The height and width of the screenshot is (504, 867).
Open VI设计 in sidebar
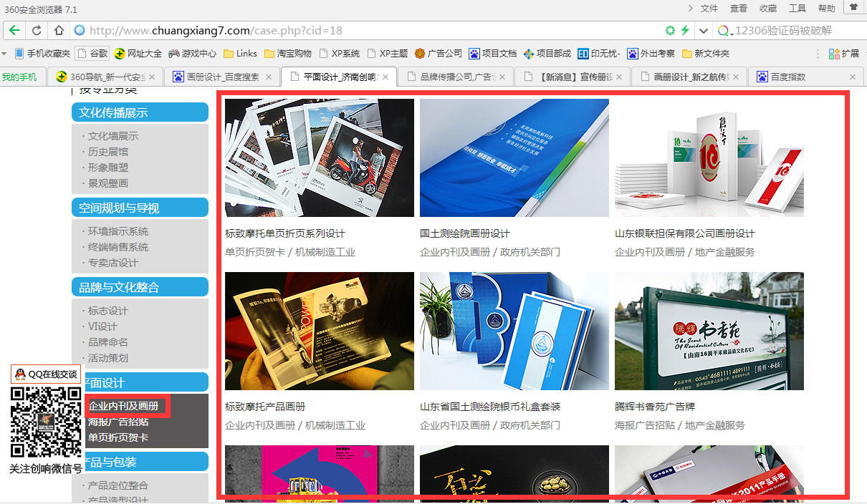pos(102,326)
